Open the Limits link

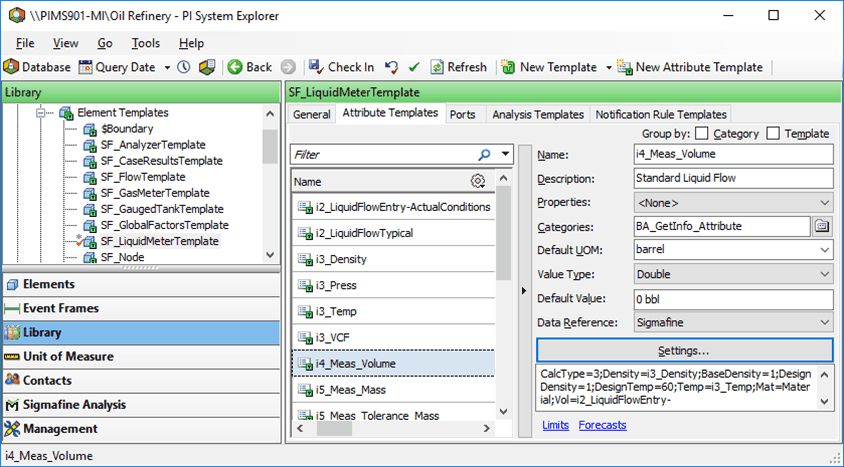(x=555, y=425)
